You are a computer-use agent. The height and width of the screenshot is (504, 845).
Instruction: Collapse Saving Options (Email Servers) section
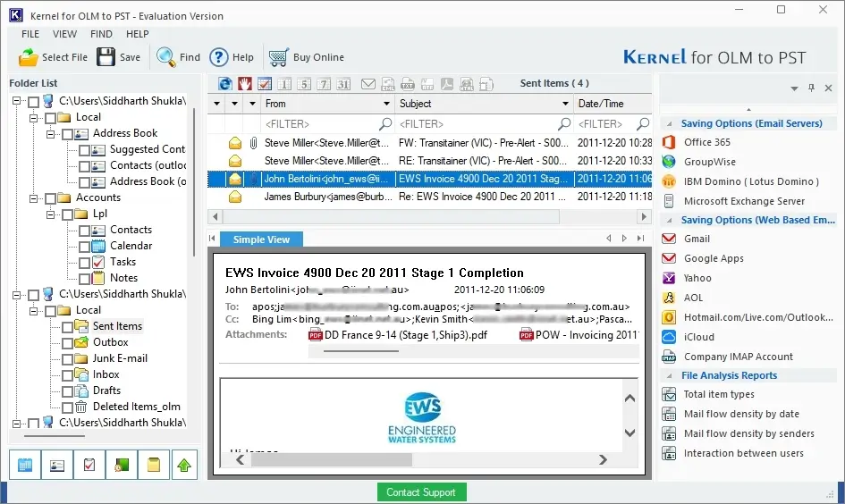pos(670,124)
